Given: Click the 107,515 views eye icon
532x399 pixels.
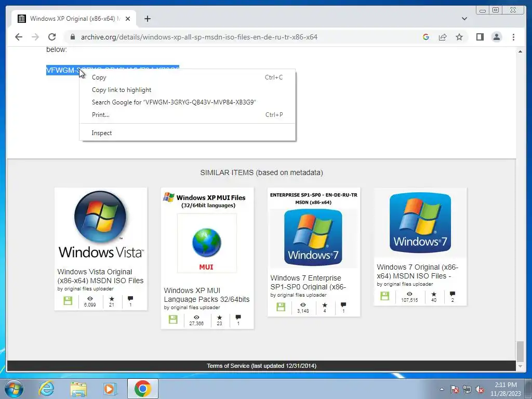Looking at the screenshot, I should tap(409, 294).
